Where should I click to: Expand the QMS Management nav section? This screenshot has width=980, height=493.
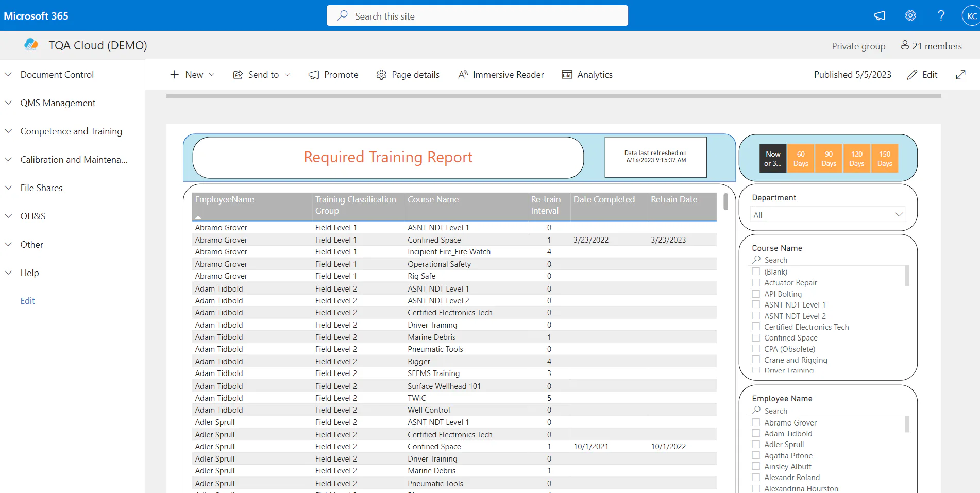(9, 103)
